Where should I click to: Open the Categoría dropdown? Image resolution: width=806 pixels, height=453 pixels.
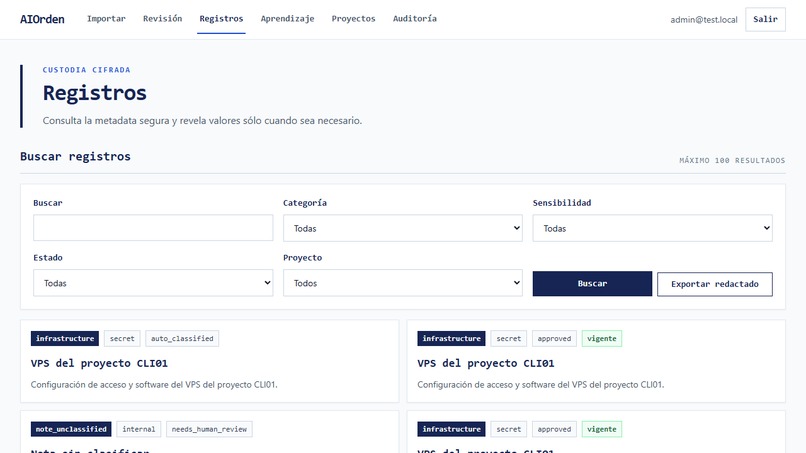tap(402, 228)
